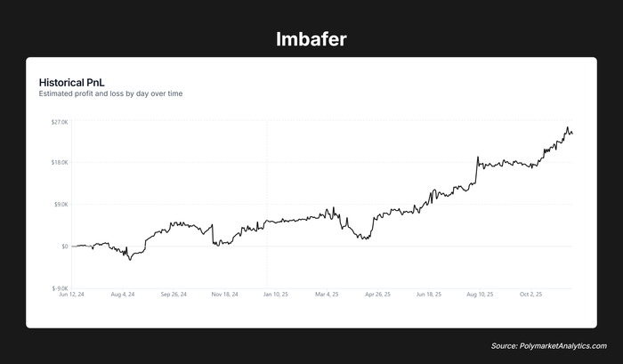Click the 'Estimated profit and loss' subtitle
This screenshot has width=623, height=364.
(111, 93)
